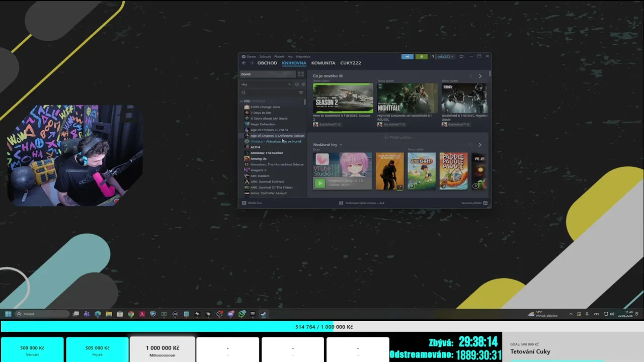The image size is (644, 362).
Task: Open advanced filter options icon in library
Action: (x=301, y=93)
